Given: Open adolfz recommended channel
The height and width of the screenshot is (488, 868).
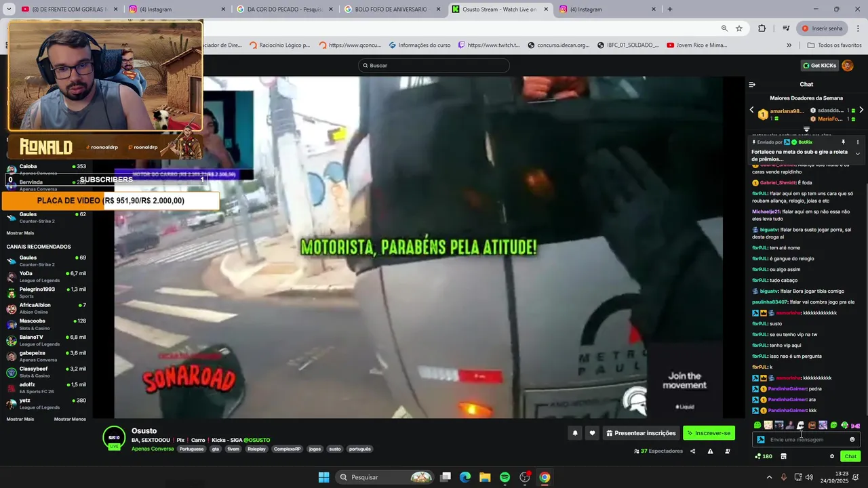Looking at the screenshot, I should 46,388.
